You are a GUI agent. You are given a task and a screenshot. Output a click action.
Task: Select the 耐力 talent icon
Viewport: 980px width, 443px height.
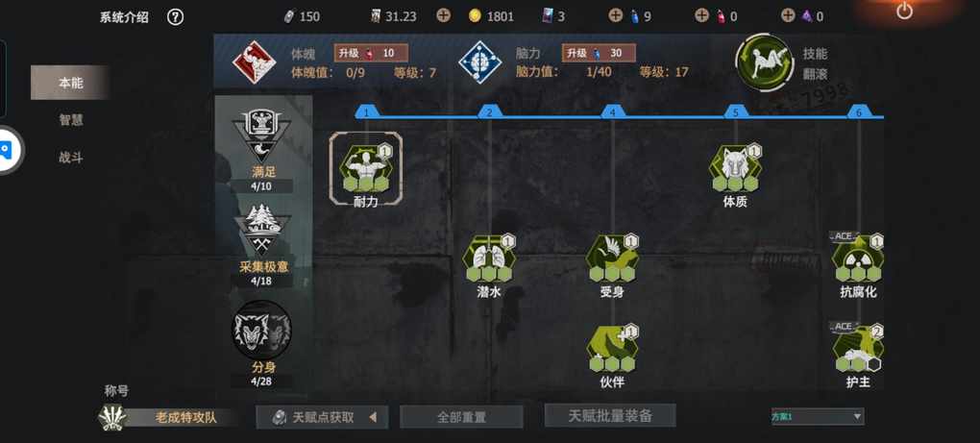[366, 168]
